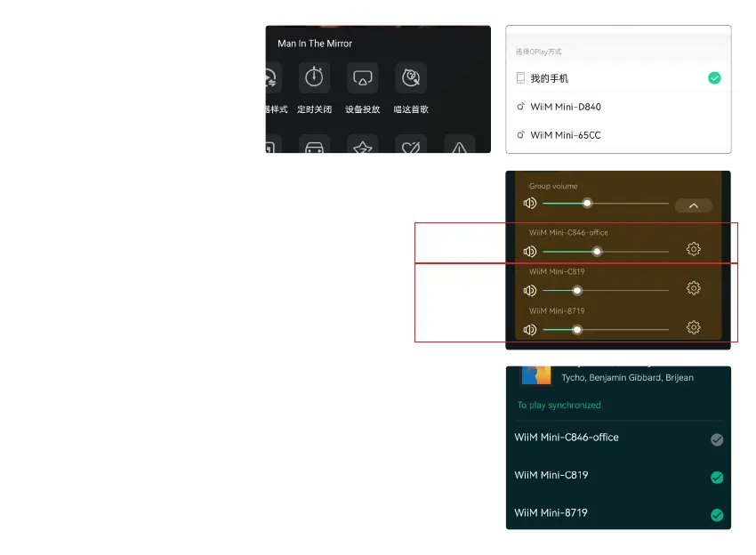Tap the phone icon beside 我的手机
Screen dimensions: 756x555
point(520,78)
